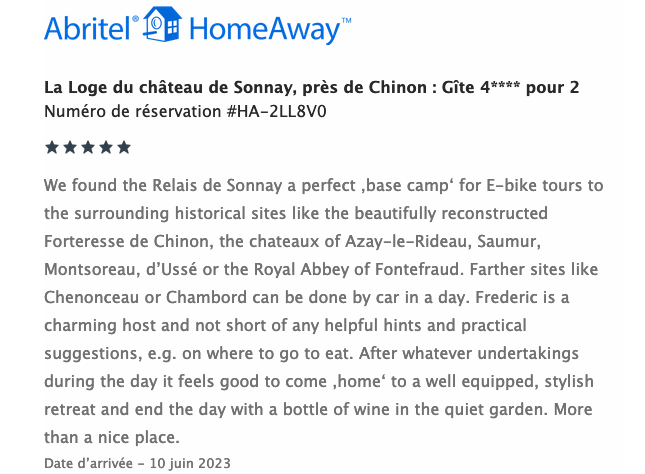Click the registered trademark symbol after Abritel

pyautogui.click(x=135, y=19)
